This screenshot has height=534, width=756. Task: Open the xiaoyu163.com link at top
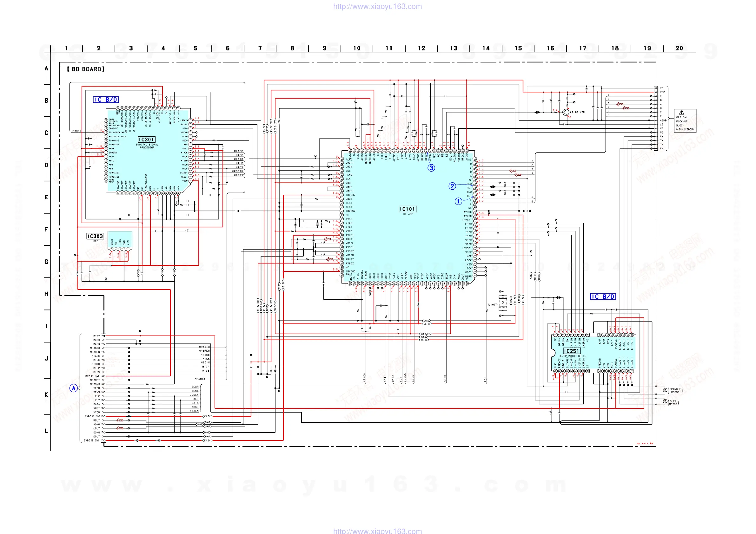[377, 6]
